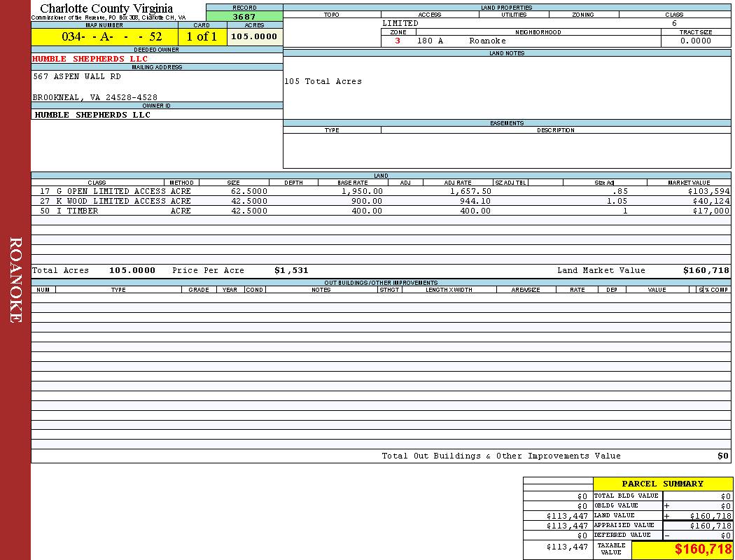Click the acres value 105.0000 at top
This screenshot has width=735, height=560.
(x=254, y=36)
